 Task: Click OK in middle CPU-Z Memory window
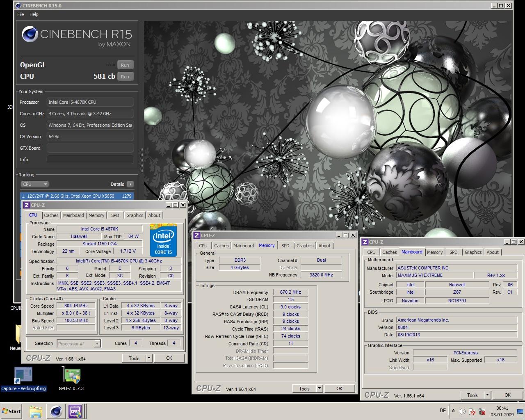339,388
